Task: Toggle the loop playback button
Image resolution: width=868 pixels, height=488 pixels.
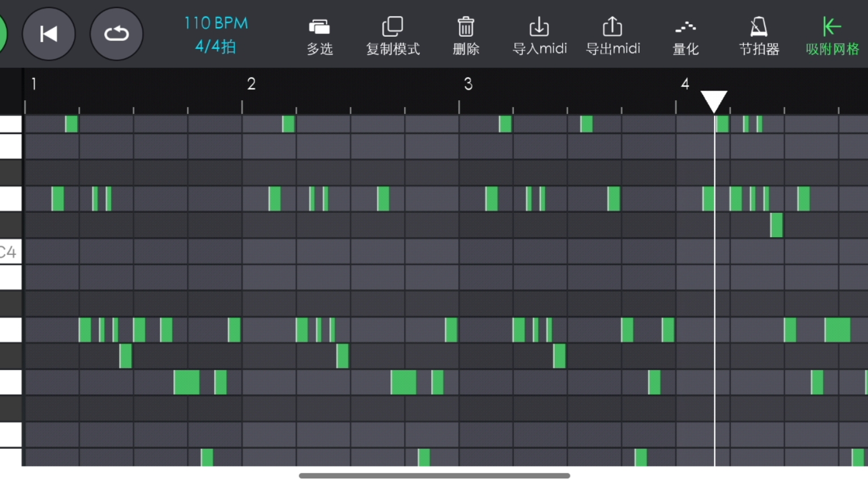Action: (117, 34)
